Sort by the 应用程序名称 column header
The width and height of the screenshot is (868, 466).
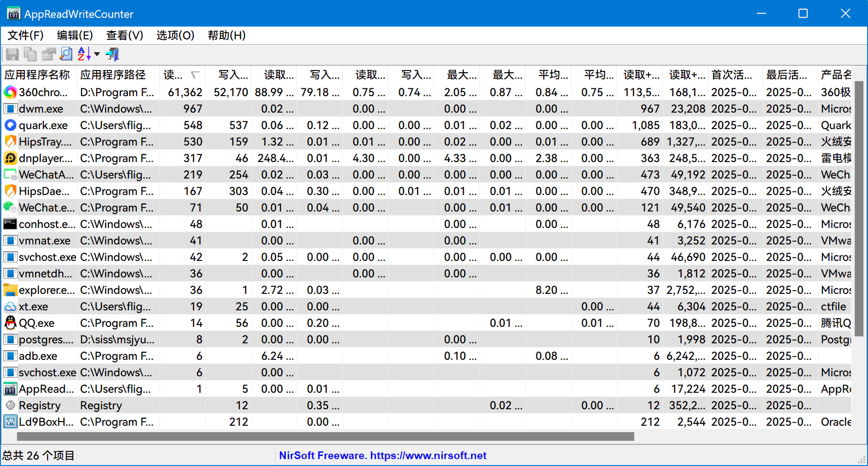click(x=39, y=75)
